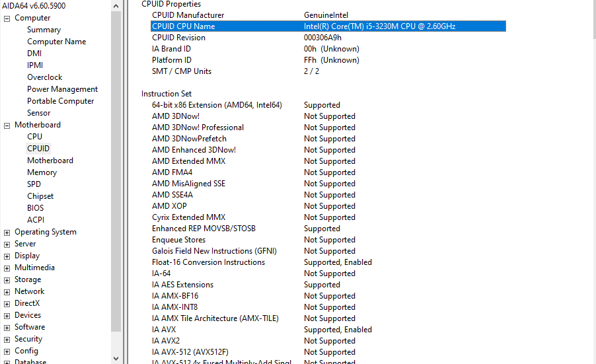Expand the Network tree node
Screen dimensions: 596x364
[7, 292]
